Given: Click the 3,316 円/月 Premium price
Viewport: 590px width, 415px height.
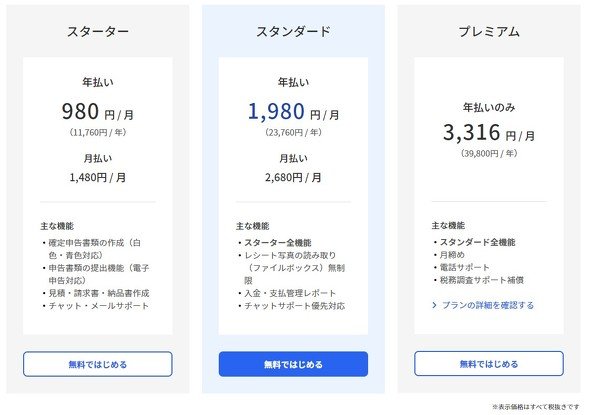Looking at the screenshot, I should [x=489, y=132].
